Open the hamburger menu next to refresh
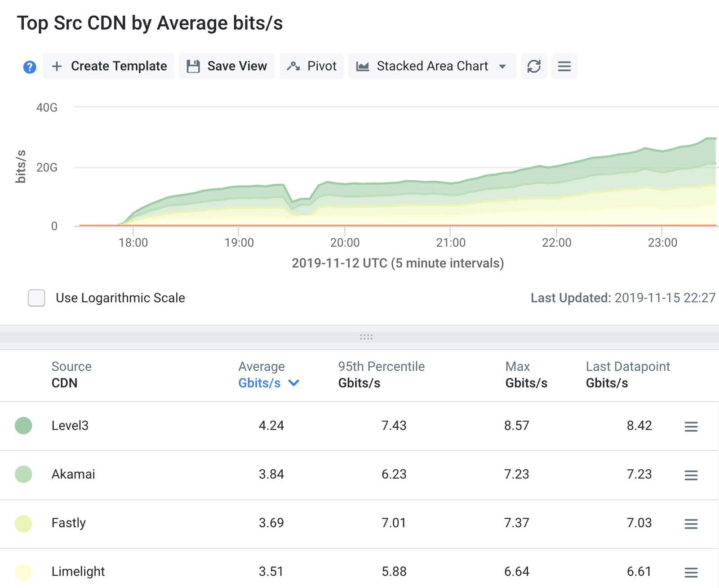 (564, 66)
